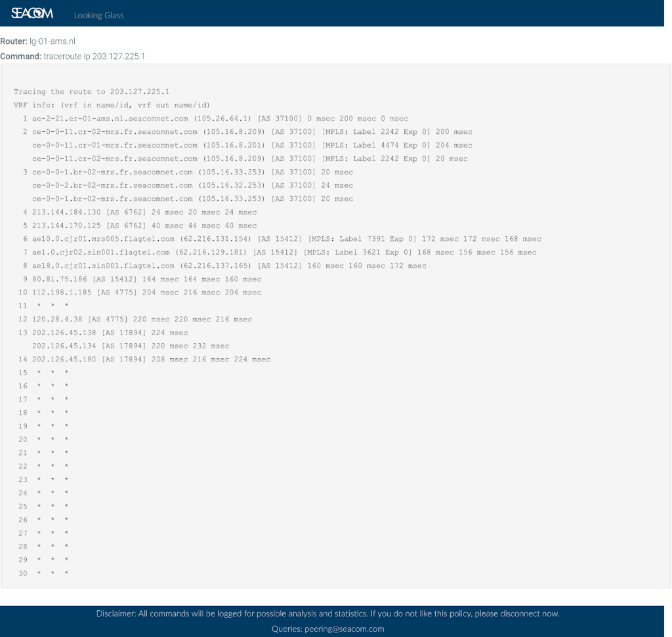Image resolution: width=672 pixels, height=637 pixels.
Task: Select hop 14 address 202.126.45.180
Action: point(64,360)
